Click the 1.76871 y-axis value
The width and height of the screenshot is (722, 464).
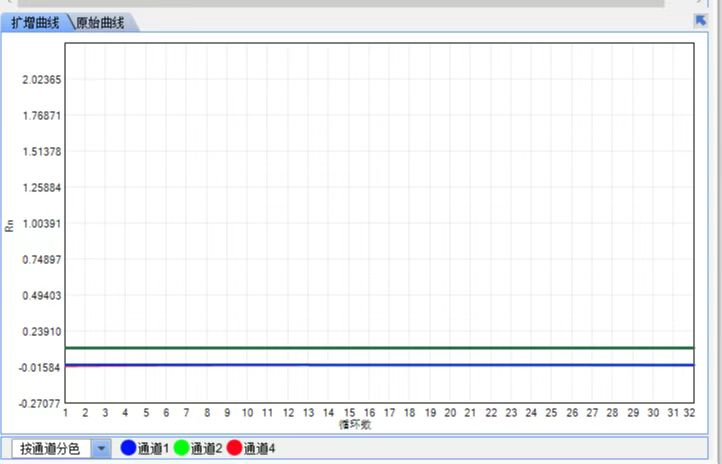pyautogui.click(x=41, y=116)
